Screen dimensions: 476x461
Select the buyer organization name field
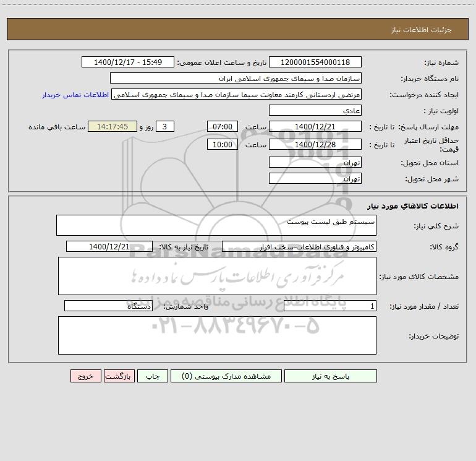coord(236,78)
